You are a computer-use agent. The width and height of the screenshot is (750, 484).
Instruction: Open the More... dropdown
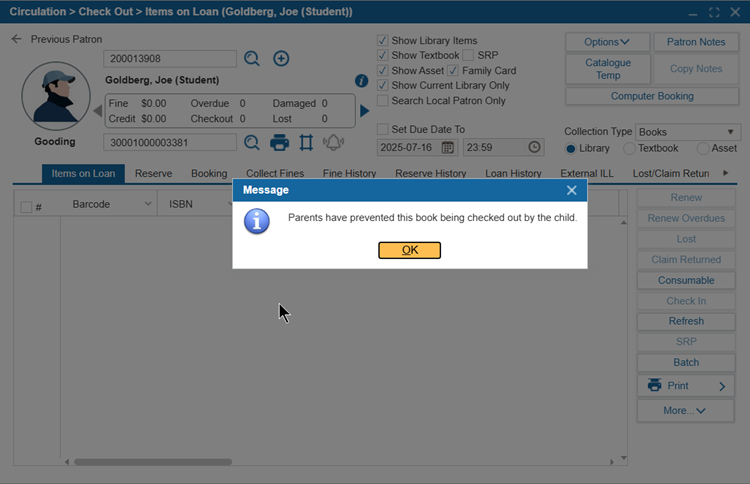coord(685,410)
